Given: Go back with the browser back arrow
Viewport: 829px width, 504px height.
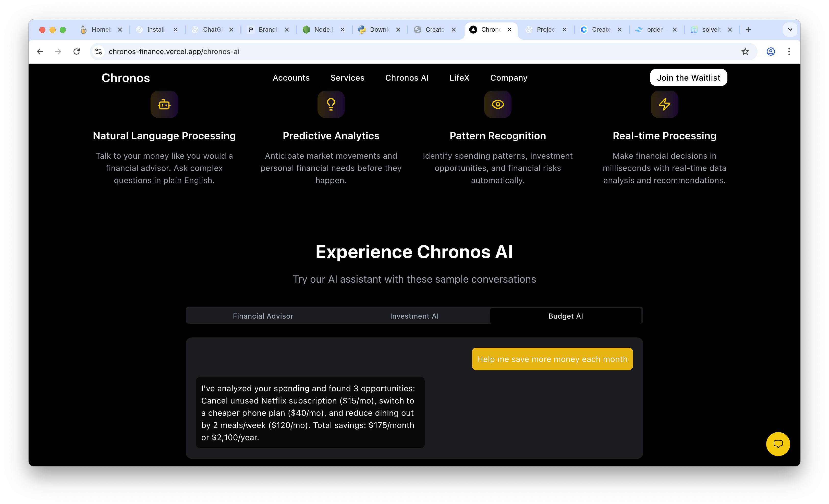Looking at the screenshot, I should (40, 52).
